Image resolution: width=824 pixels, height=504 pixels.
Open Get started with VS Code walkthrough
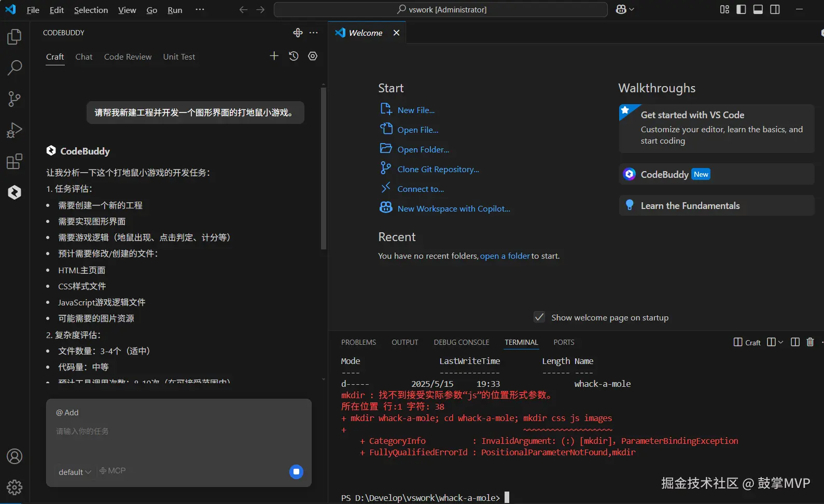coord(717,129)
